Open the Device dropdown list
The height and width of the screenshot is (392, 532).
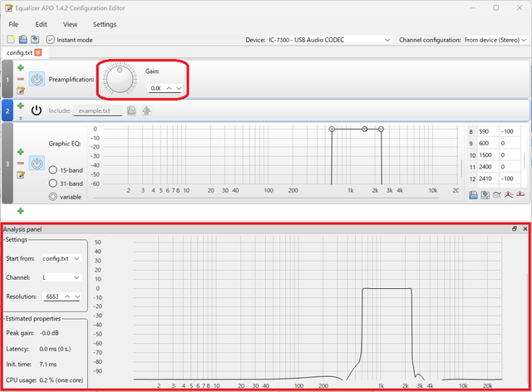(x=329, y=40)
